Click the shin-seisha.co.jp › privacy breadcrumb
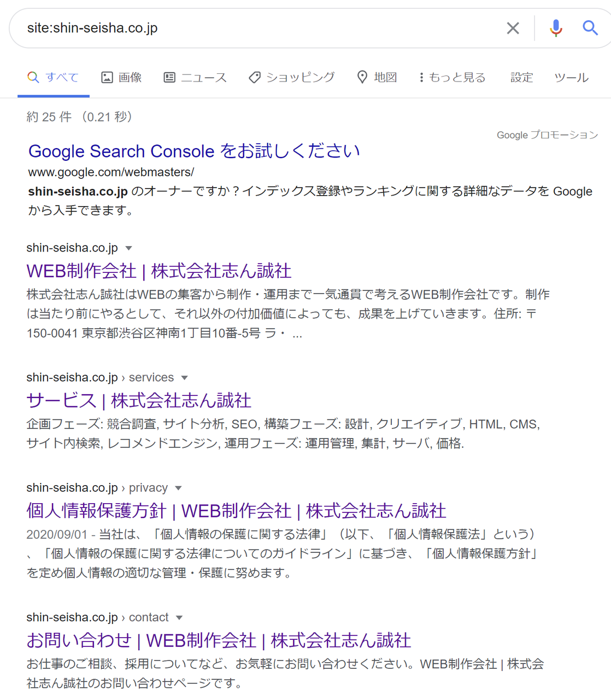Viewport: 611px width, 700px height. click(x=97, y=487)
